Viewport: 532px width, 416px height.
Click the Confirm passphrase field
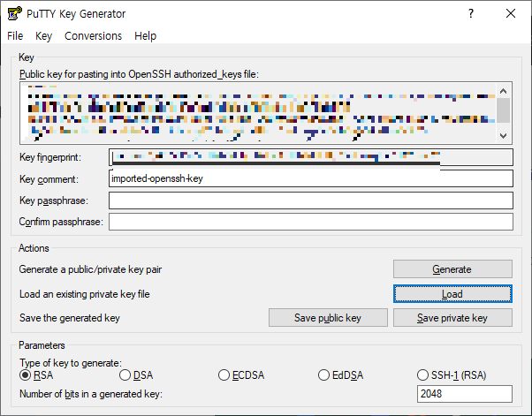pyautogui.click(x=311, y=222)
